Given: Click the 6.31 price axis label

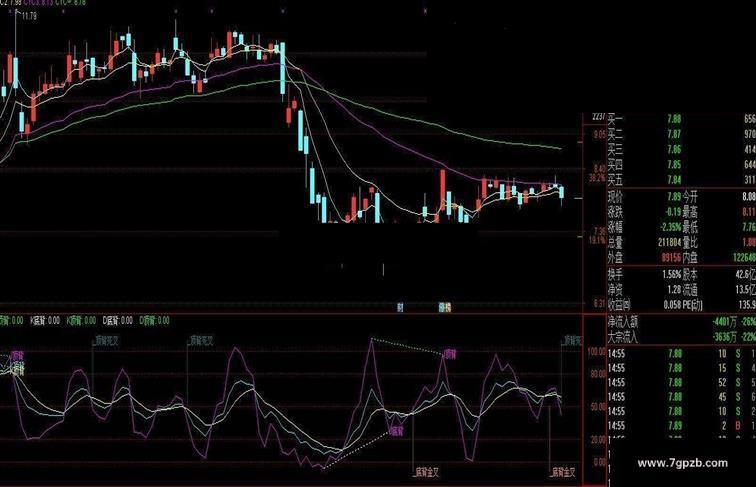Looking at the screenshot, I should tap(599, 303).
